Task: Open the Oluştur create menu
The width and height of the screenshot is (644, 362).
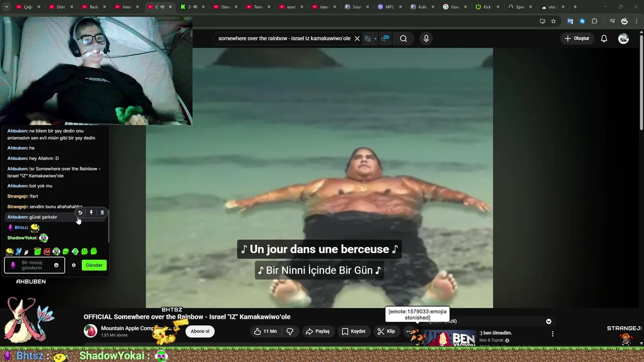Action: pyautogui.click(x=577, y=38)
